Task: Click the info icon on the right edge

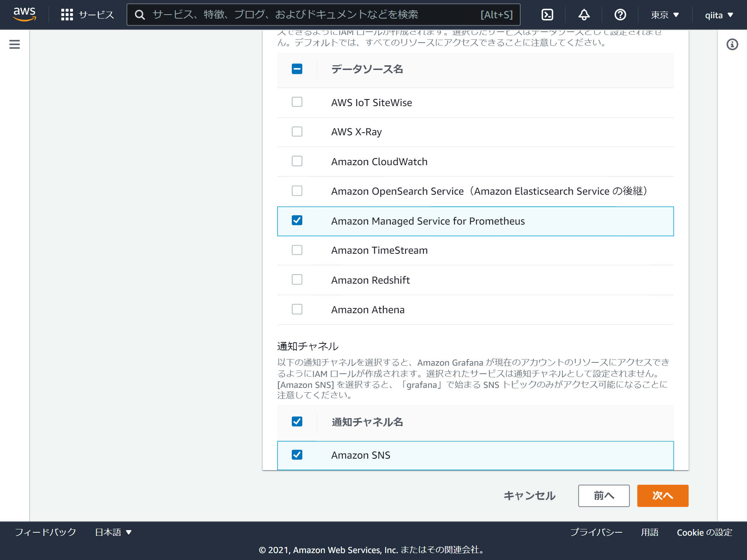Action: click(x=732, y=44)
